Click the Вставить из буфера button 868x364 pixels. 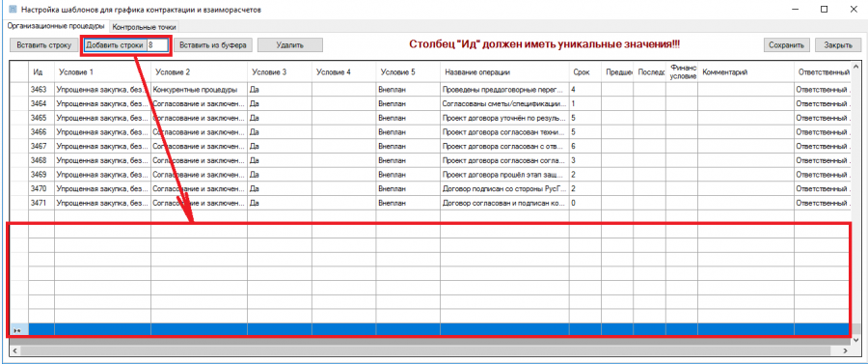point(213,45)
